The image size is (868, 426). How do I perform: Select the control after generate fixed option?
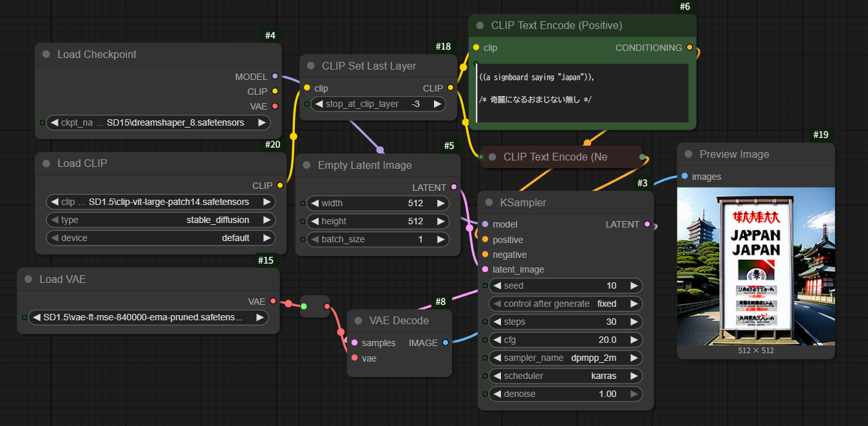click(x=565, y=304)
